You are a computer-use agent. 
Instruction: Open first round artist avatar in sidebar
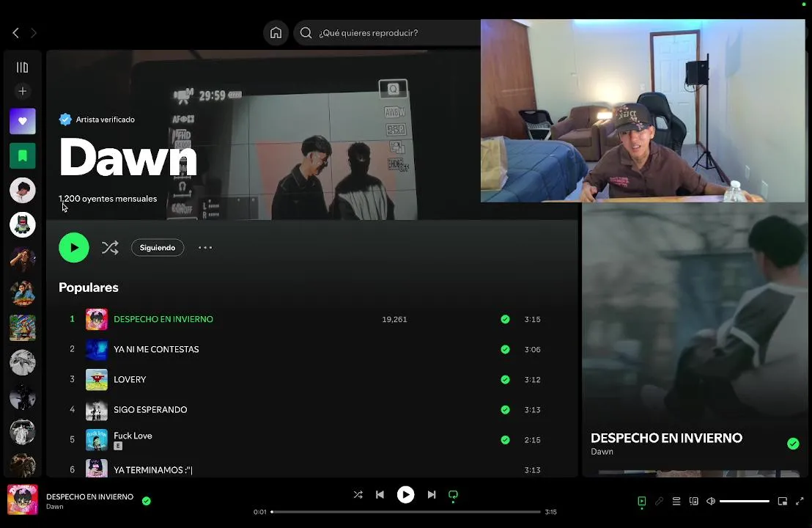pos(22,190)
